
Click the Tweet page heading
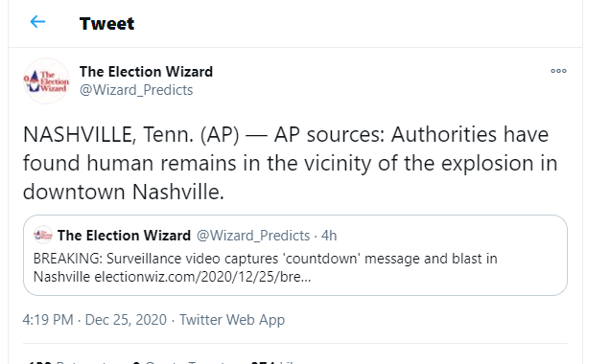106,23
